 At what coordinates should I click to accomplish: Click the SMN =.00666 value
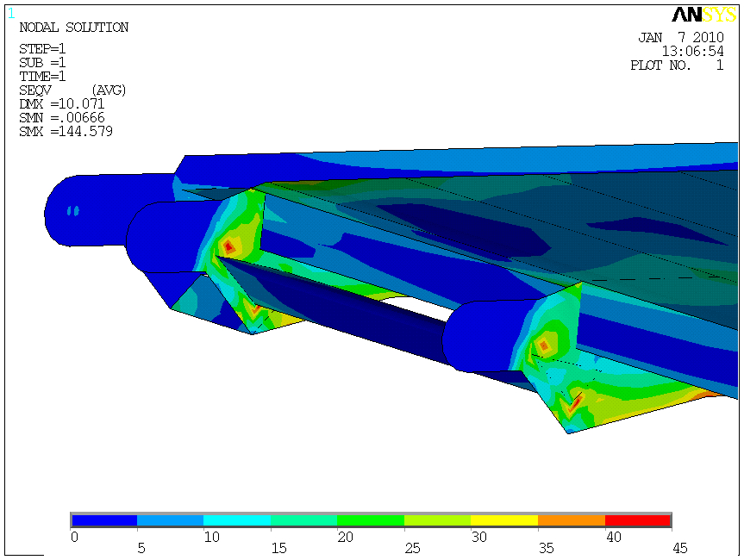[x=62, y=117]
